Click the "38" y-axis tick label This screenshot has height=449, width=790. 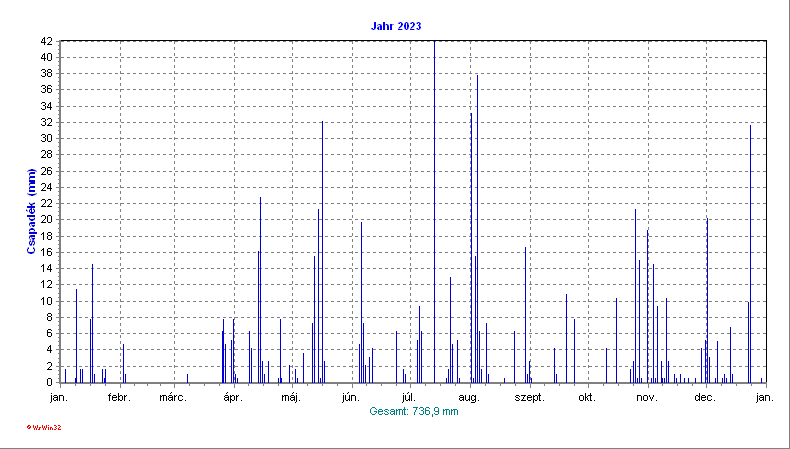coord(47,74)
